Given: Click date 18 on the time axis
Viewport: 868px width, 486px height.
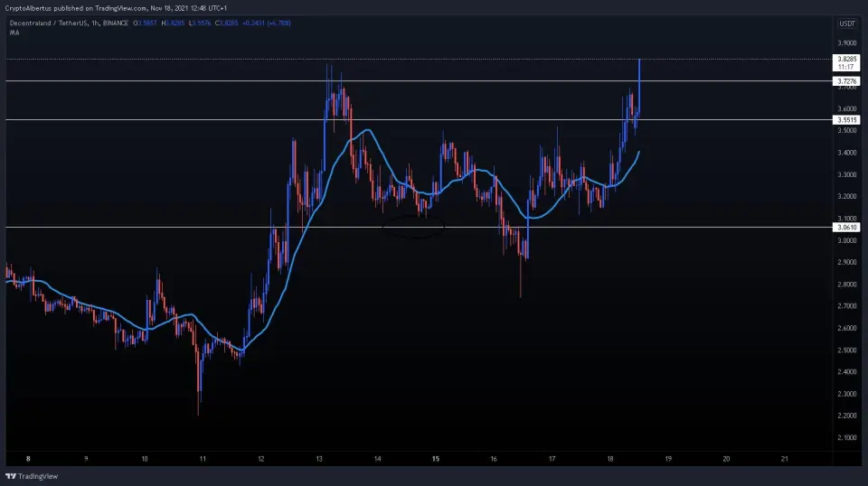Looking at the screenshot, I should pyautogui.click(x=610, y=459).
